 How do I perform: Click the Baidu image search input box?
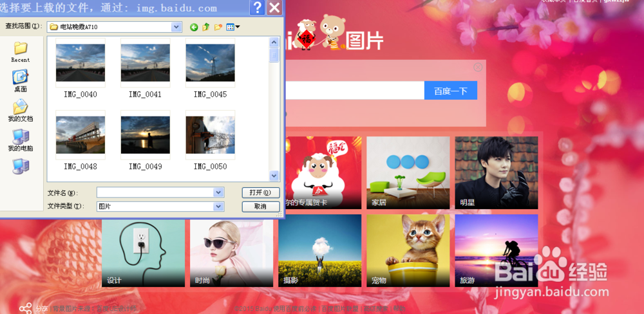354,91
